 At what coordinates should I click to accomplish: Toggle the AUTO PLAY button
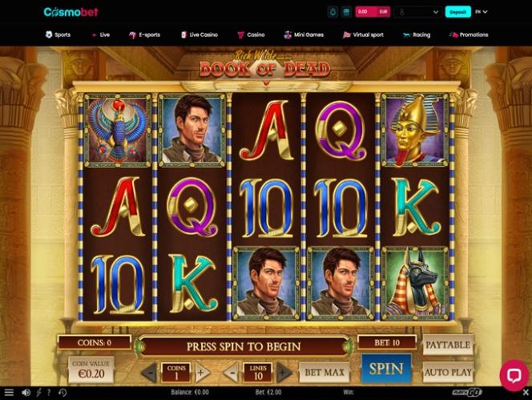point(448,373)
